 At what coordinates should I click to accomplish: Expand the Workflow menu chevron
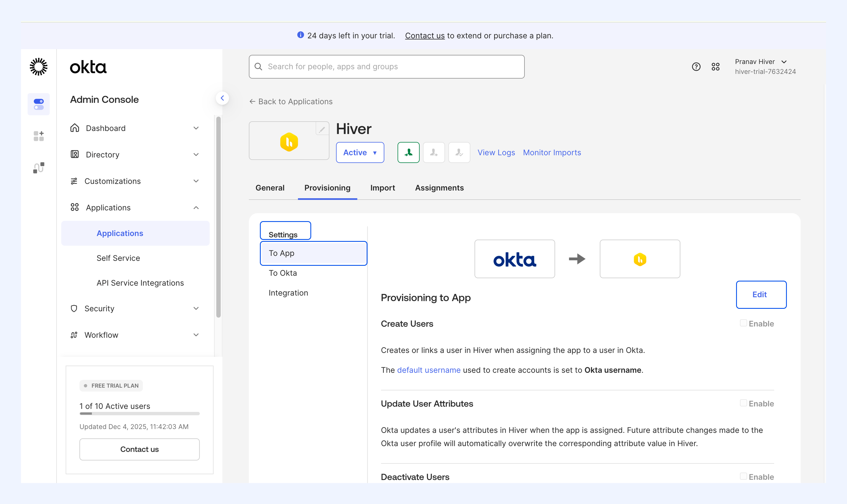[x=196, y=335]
